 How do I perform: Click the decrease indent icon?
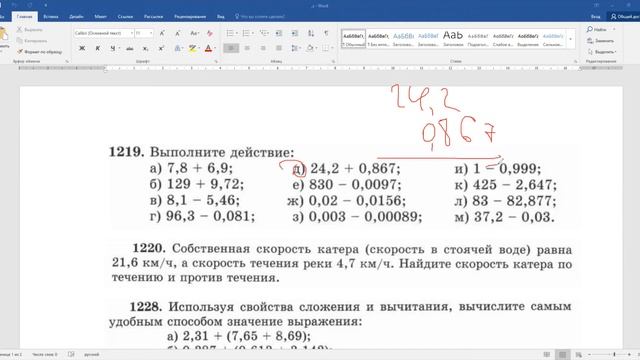279,33
